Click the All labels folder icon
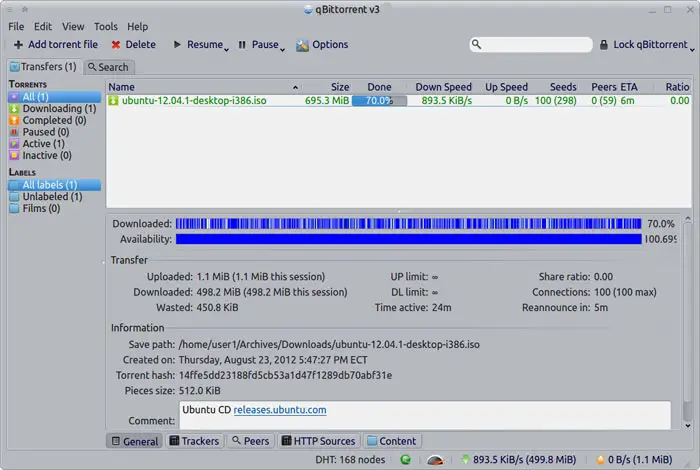The image size is (700, 470). (x=14, y=185)
